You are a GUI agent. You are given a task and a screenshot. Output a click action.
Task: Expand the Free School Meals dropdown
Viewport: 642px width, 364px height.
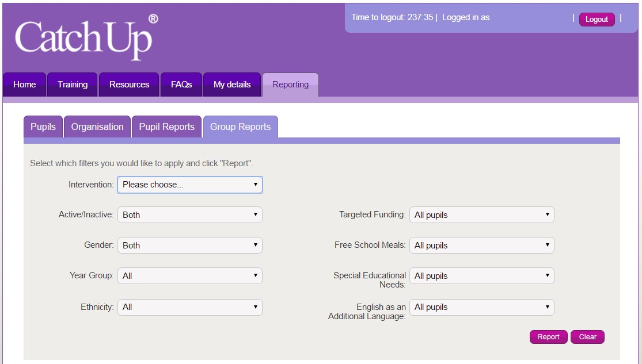[482, 246]
